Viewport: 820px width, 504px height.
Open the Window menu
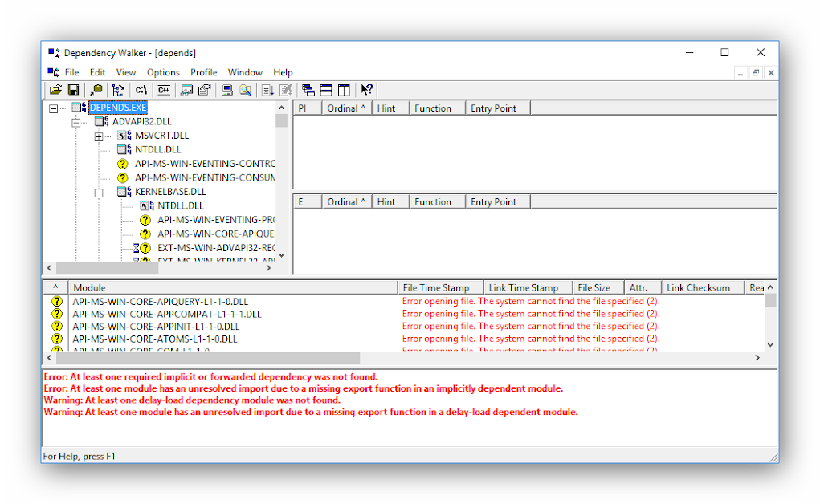tap(245, 72)
